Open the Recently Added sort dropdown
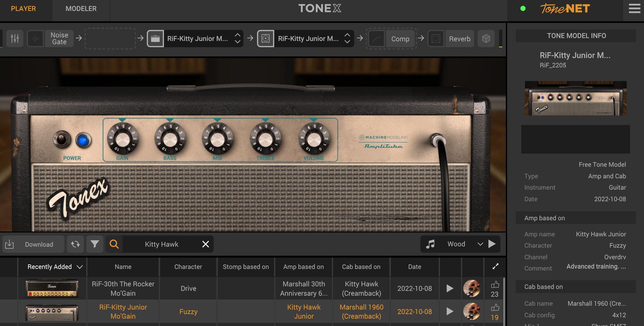The width and height of the screenshot is (644, 326). click(x=55, y=267)
